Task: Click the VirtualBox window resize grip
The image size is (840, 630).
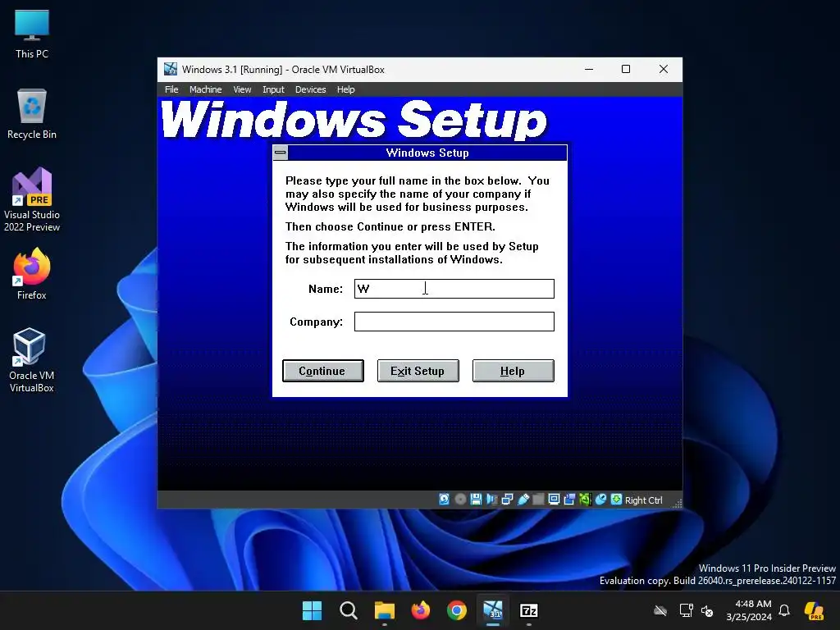Action: 678,503
